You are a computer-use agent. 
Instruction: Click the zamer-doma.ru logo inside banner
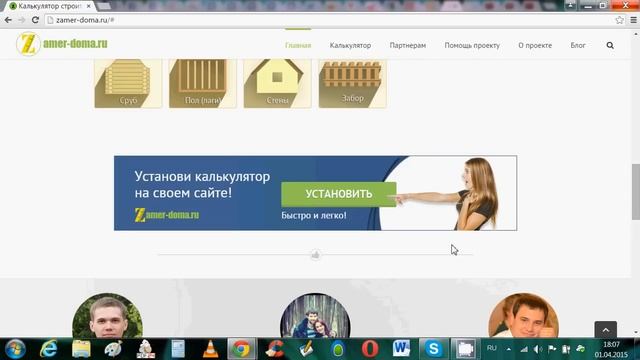pos(167,215)
